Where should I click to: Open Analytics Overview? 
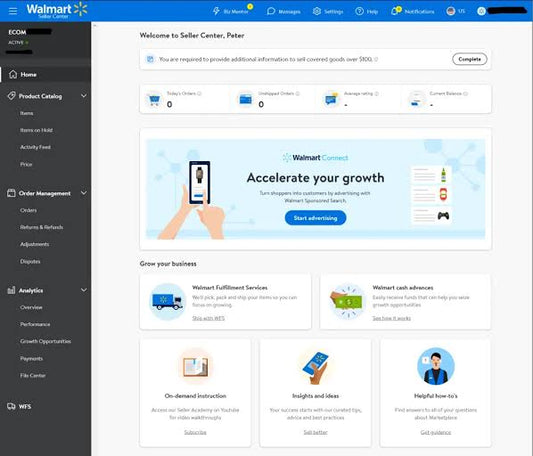tap(31, 307)
